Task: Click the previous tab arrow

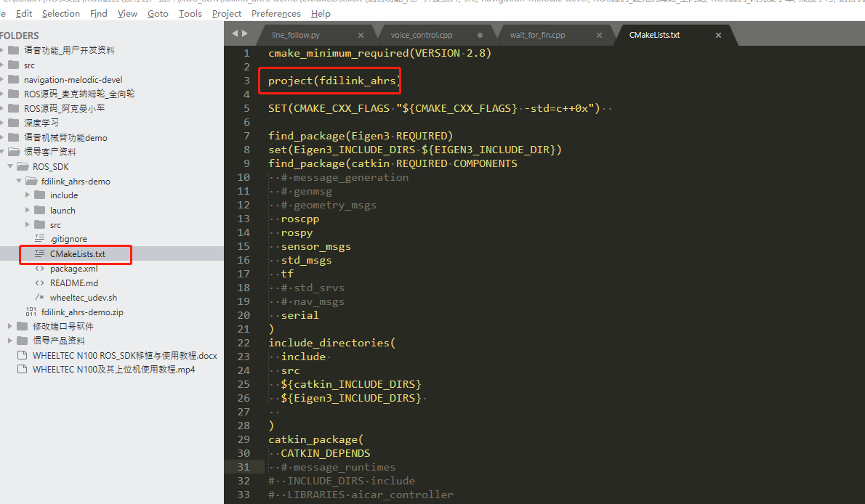Action: (235, 33)
